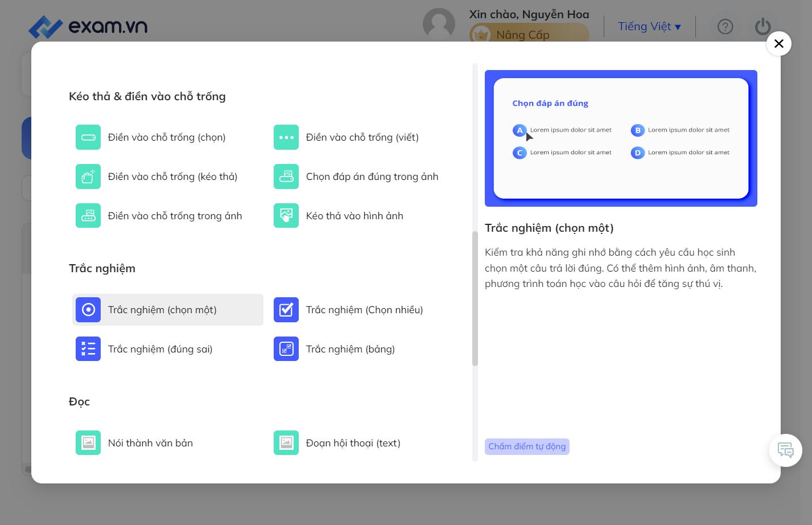This screenshot has width=812, height=525.
Task: Click 'Điền vào chỗ trống (kéo thả)' label
Action: click(x=173, y=177)
